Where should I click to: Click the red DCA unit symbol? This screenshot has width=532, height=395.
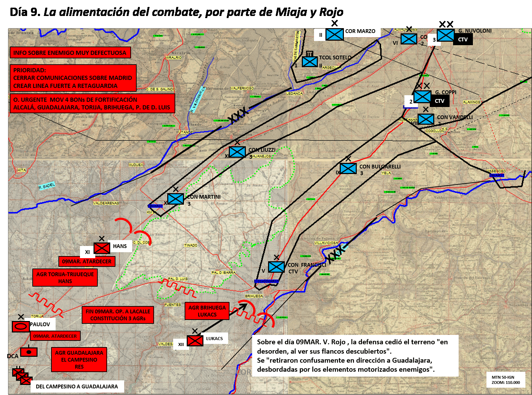29,352
